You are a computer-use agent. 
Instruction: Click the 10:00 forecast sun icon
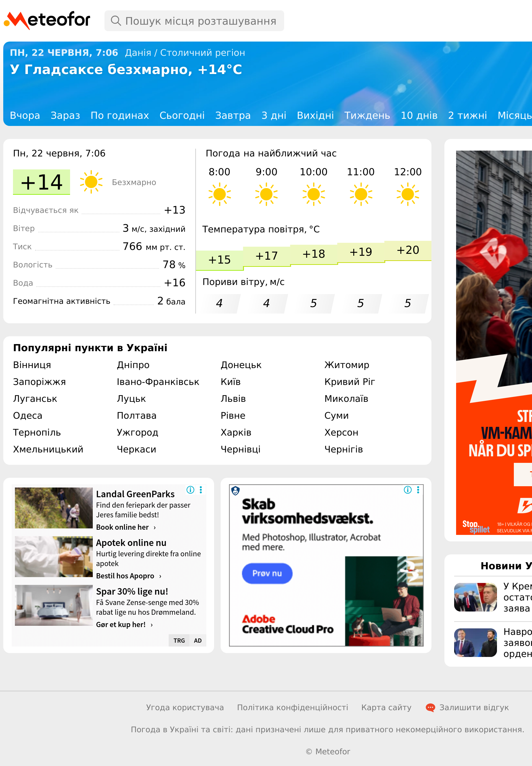tap(314, 194)
